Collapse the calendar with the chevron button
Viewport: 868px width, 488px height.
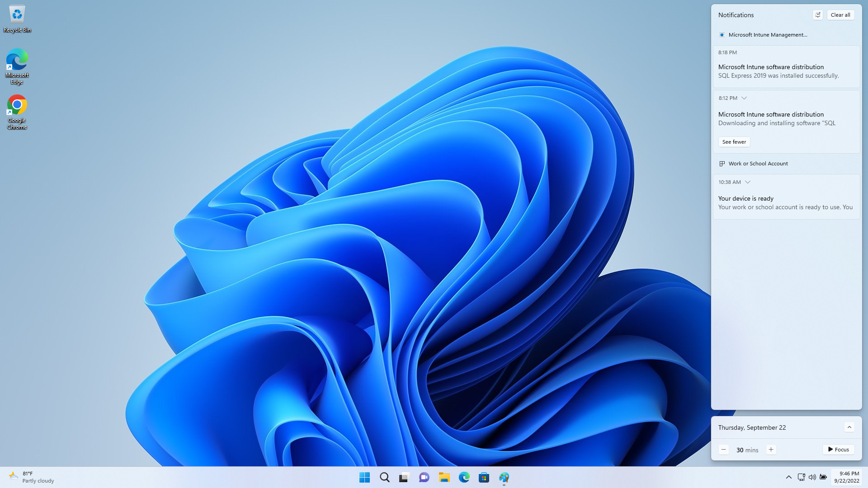tap(849, 427)
